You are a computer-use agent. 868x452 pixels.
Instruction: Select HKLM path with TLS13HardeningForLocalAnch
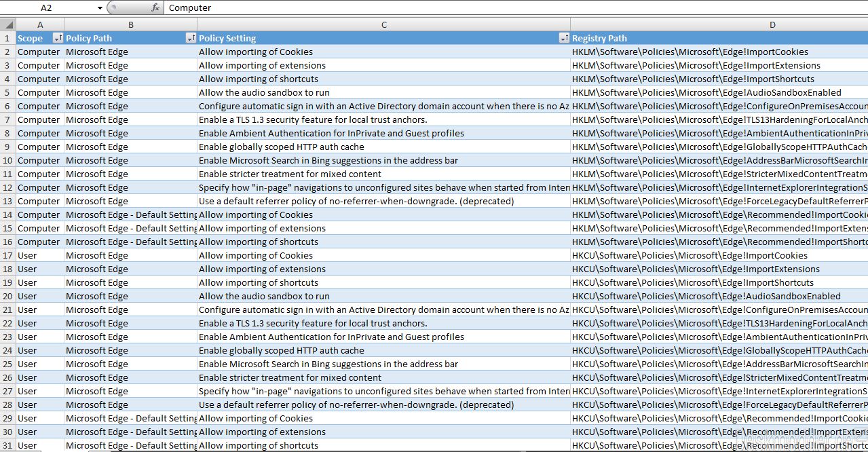(x=719, y=119)
